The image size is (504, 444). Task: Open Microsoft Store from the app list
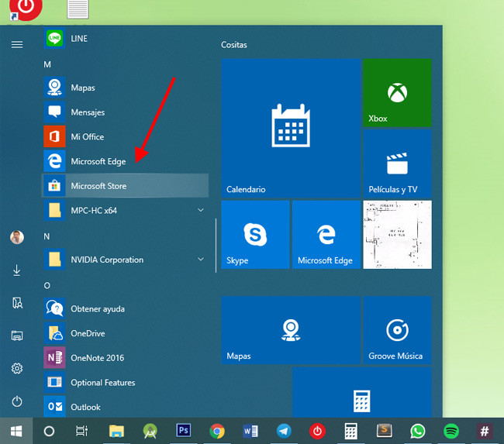[126, 186]
